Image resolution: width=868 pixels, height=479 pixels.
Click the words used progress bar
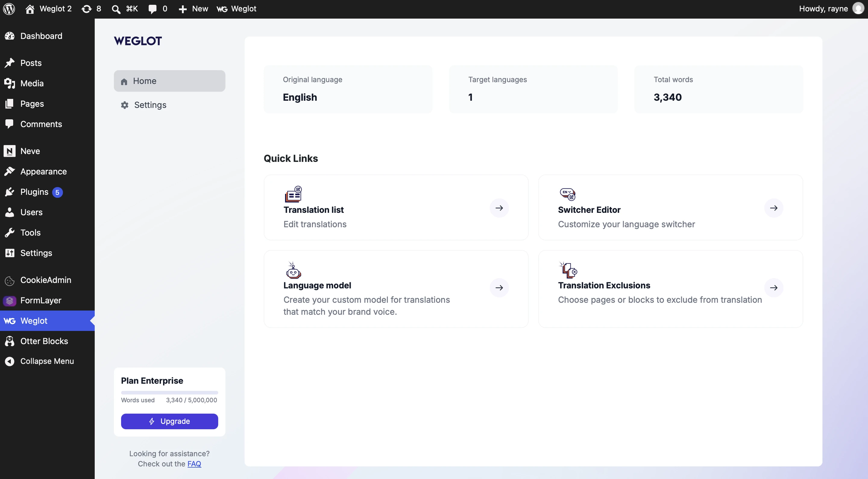pyautogui.click(x=169, y=392)
